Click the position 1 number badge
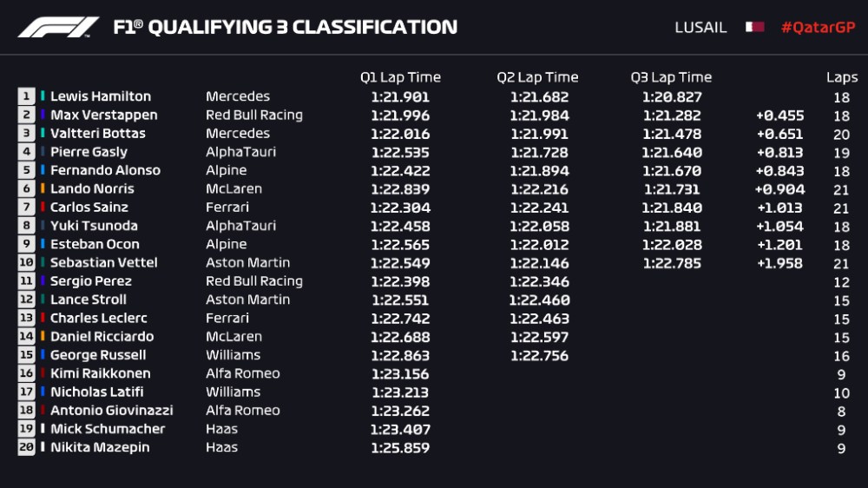The height and width of the screenshot is (488, 868). point(26,96)
